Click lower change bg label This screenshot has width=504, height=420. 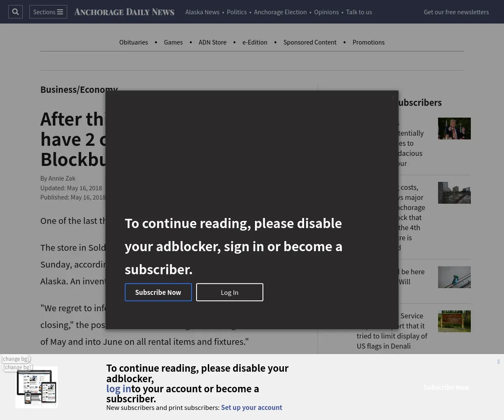tap(17, 367)
